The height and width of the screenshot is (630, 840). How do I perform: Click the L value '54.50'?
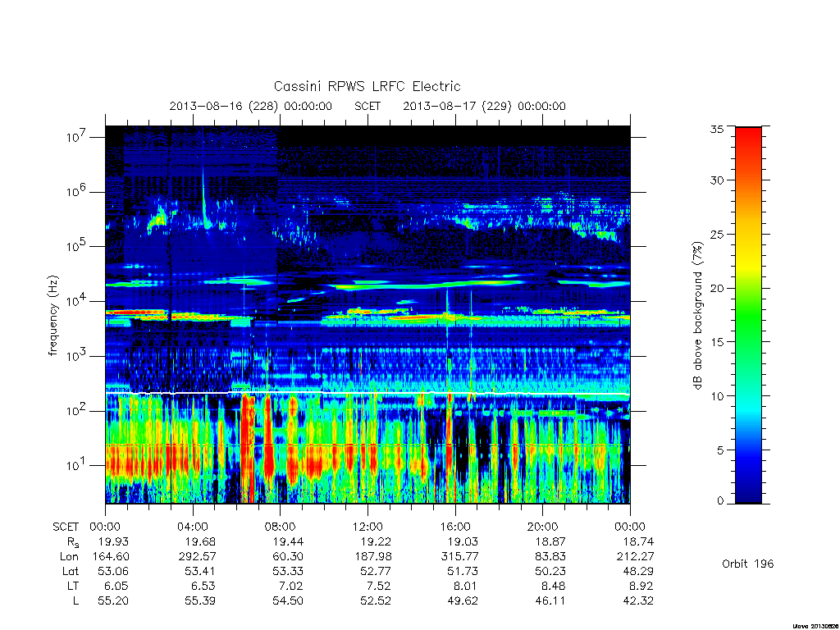288,601
